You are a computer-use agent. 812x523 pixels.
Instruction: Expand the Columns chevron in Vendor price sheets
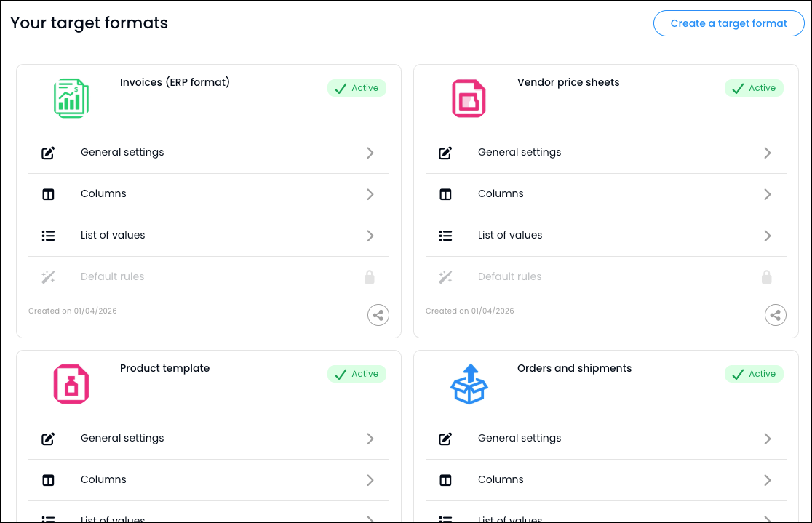(x=768, y=194)
